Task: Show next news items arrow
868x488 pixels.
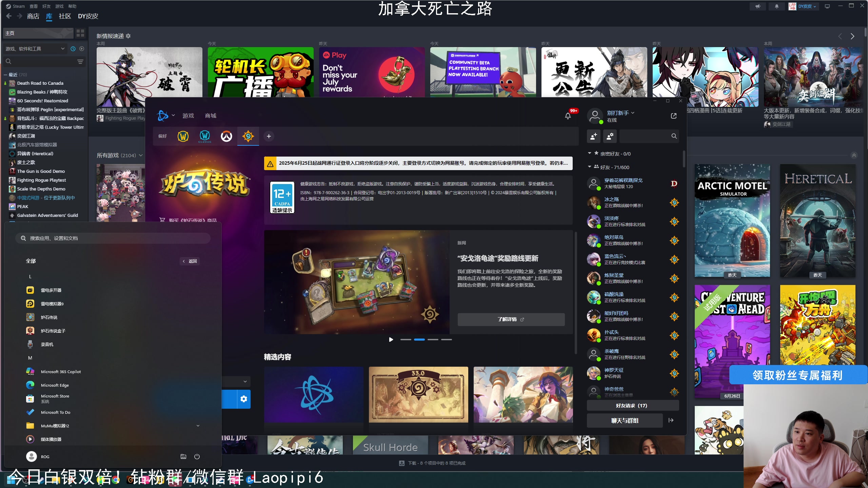Action: [852, 36]
